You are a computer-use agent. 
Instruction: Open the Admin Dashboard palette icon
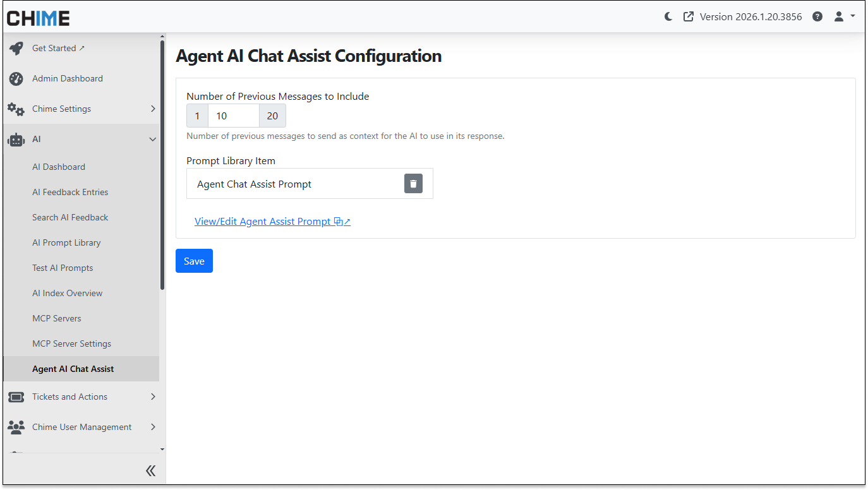click(x=16, y=79)
